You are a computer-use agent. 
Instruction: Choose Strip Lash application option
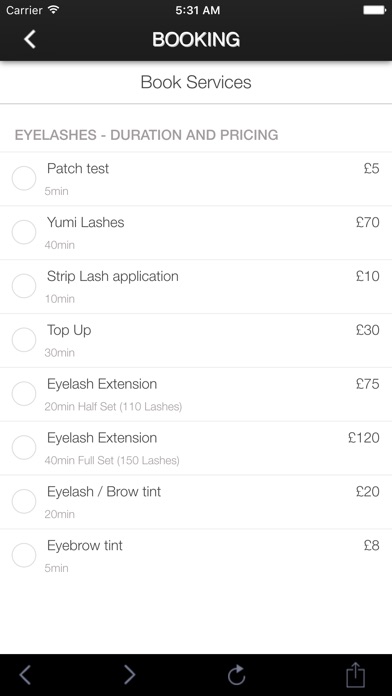pyautogui.click(x=24, y=286)
